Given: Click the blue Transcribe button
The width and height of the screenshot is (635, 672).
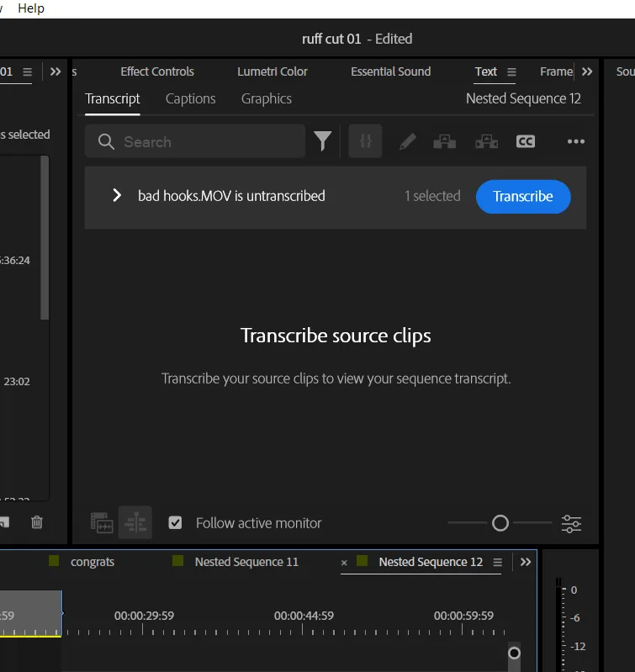Looking at the screenshot, I should (523, 196).
